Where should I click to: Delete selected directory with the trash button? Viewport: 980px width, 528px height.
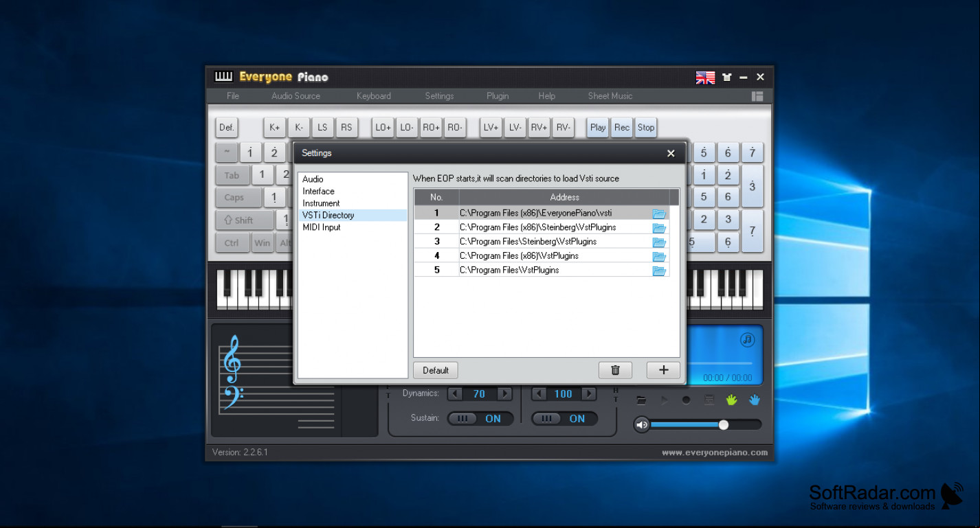tap(615, 370)
